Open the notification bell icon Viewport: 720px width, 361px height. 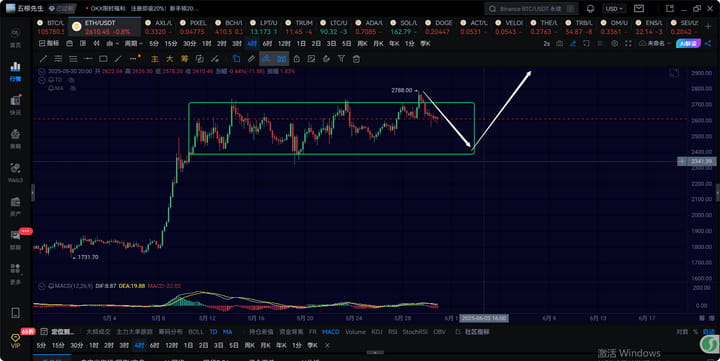tap(591, 9)
